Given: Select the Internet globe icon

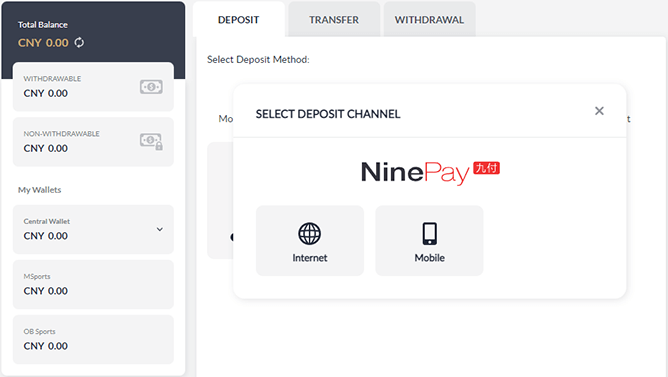Looking at the screenshot, I should 310,233.
